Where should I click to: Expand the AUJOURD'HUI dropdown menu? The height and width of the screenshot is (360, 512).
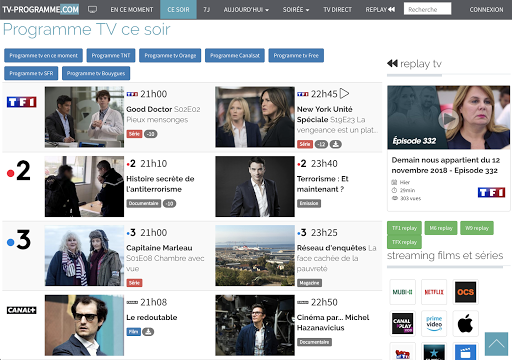pyautogui.click(x=246, y=10)
